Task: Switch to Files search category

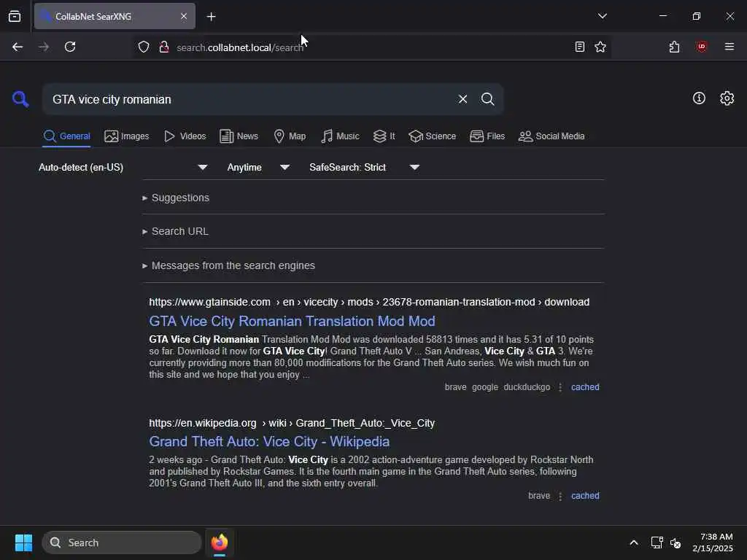Action: click(x=487, y=136)
